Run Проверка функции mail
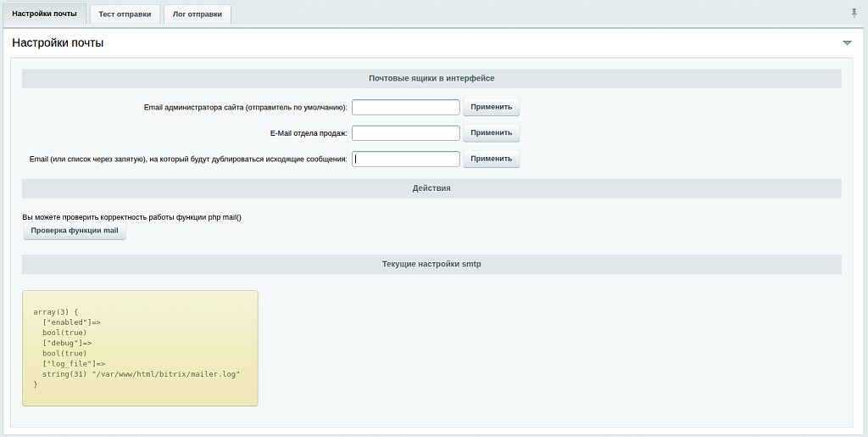This screenshot has height=437, width=868. pos(75,231)
